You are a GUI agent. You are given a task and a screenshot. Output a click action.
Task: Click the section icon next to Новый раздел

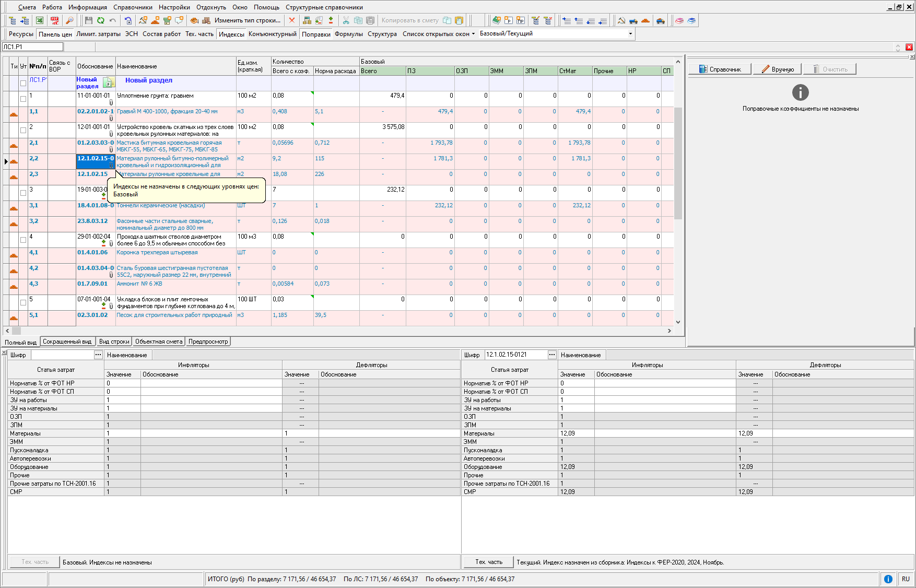(x=109, y=83)
